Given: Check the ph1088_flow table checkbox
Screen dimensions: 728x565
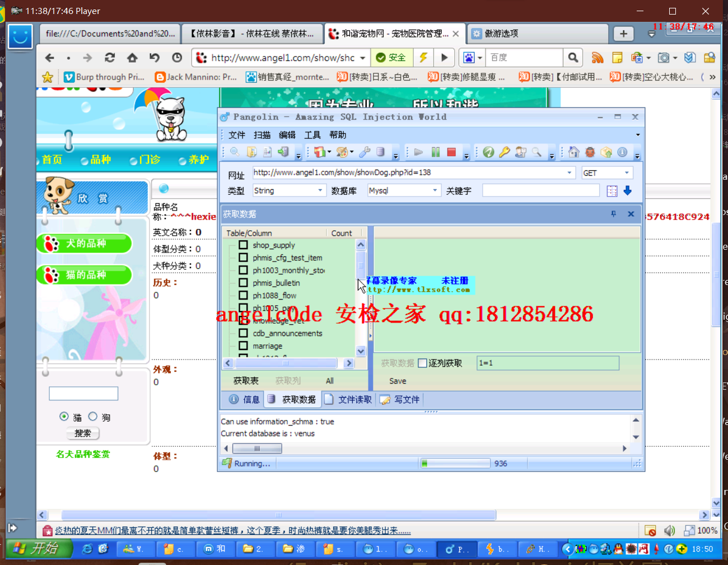Looking at the screenshot, I should click(243, 295).
